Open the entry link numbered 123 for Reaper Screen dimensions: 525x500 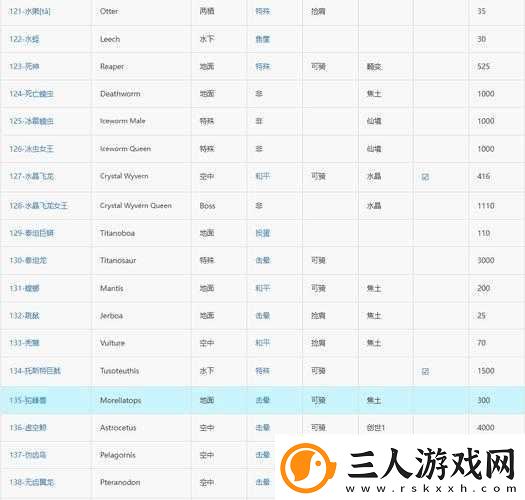(24, 67)
